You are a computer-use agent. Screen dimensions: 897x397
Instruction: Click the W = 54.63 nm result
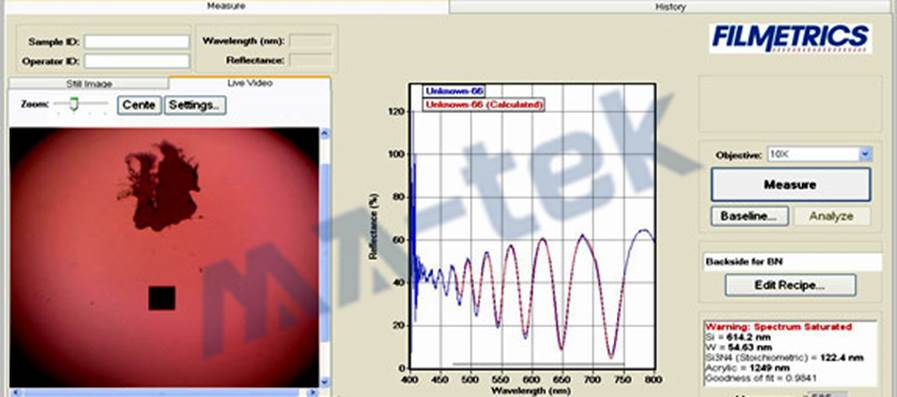click(x=739, y=347)
